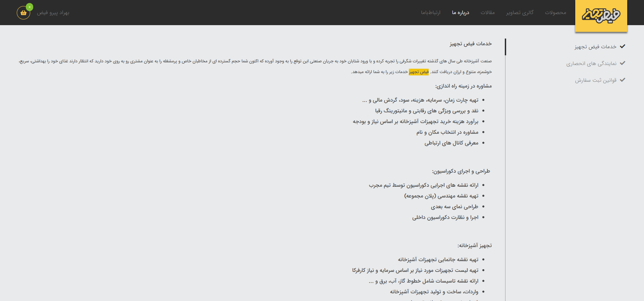The height and width of the screenshot is (301, 644).
Task: Click checkmark icon beside قوانین ثبت سفارش
Action: point(623,80)
